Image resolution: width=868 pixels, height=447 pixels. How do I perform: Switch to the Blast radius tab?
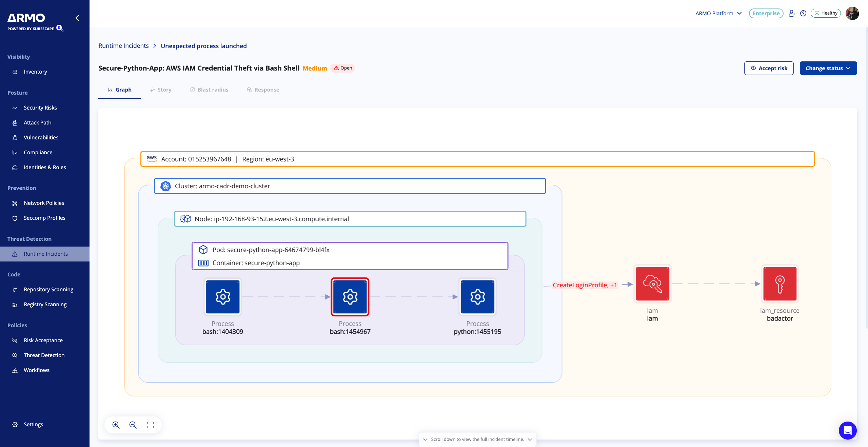tap(209, 90)
